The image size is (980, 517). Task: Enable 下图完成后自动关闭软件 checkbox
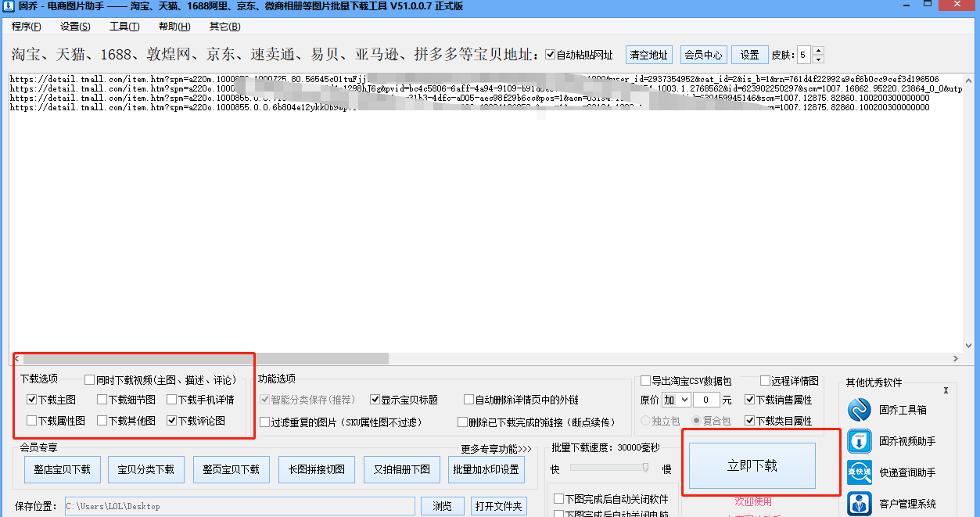pyautogui.click(x=558, y=499)
